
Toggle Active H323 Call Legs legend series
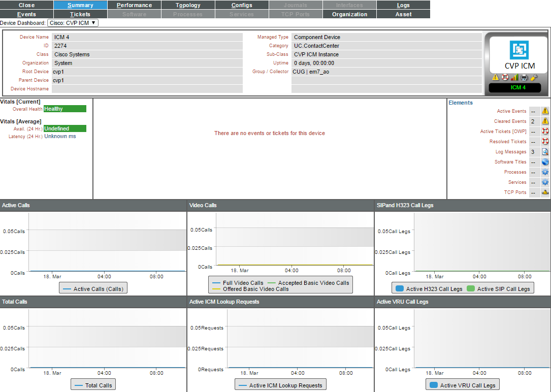point(429,289)
